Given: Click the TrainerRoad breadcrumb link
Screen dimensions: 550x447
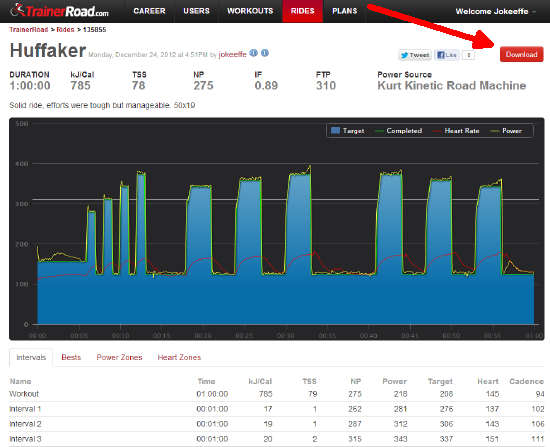Looking at the screenshot, I should click(28, 30).
